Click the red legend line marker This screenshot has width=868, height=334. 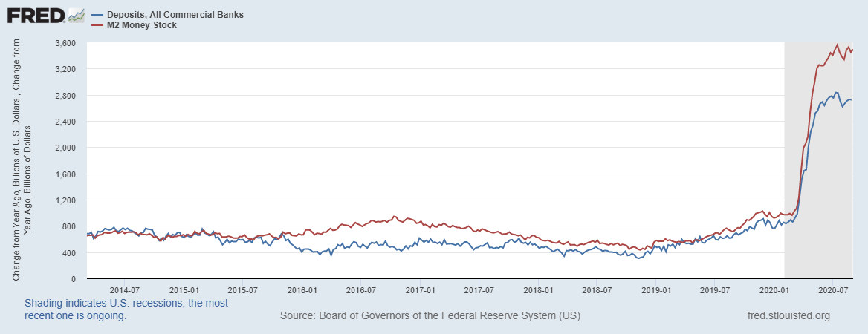97,25
